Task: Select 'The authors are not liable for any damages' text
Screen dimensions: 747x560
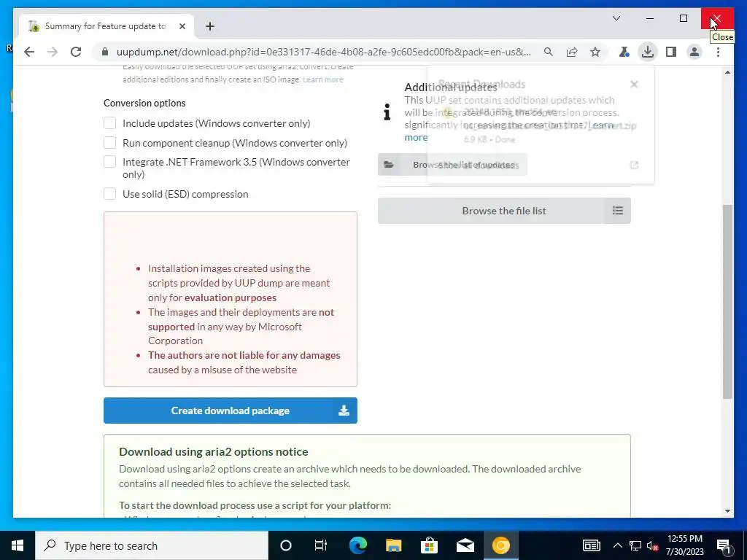Action: tap(244, 355)
